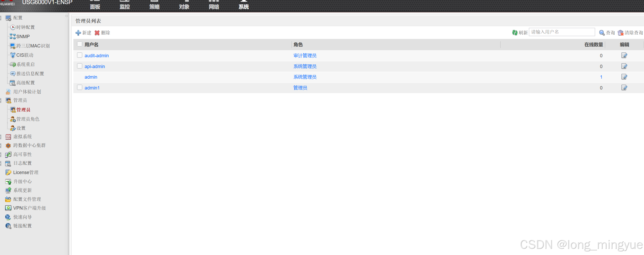Click the 用户体验计划 icon

point(8,92)
